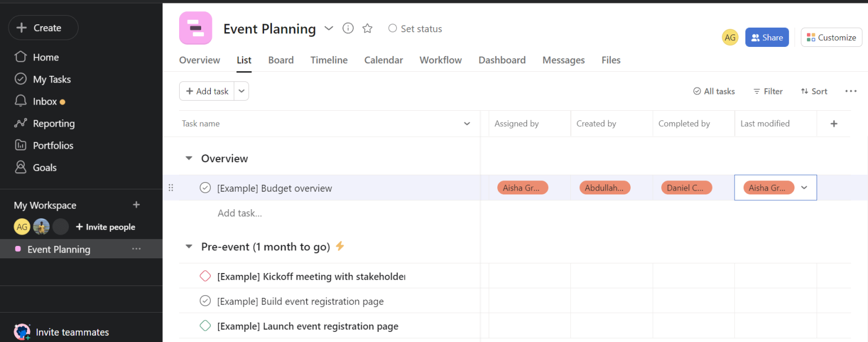The image size is (868, 342).
Task: Collapse the Overview section
Action: pyautogui.click(x=188, y=158)
